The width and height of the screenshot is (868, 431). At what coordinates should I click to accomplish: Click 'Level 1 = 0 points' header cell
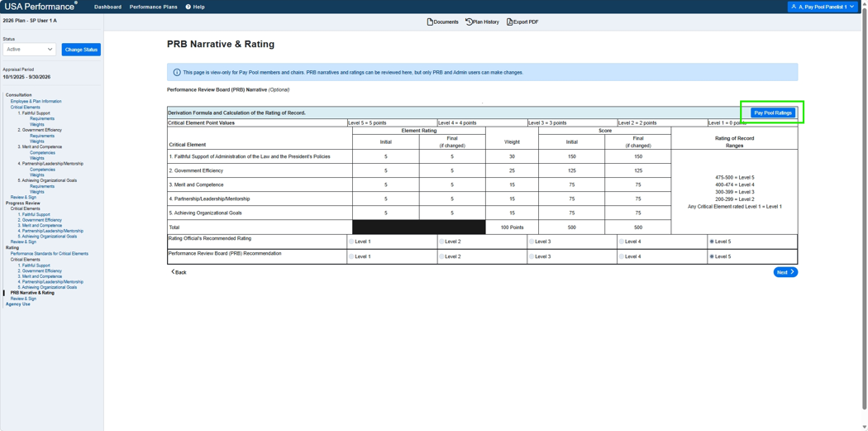(752, 122)
